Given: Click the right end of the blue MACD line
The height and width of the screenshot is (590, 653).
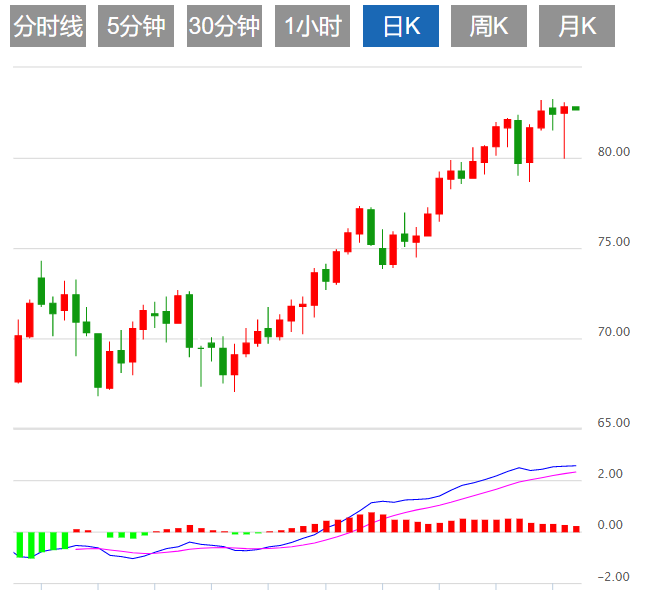Looking at the screenshot, I should point(575,465).
